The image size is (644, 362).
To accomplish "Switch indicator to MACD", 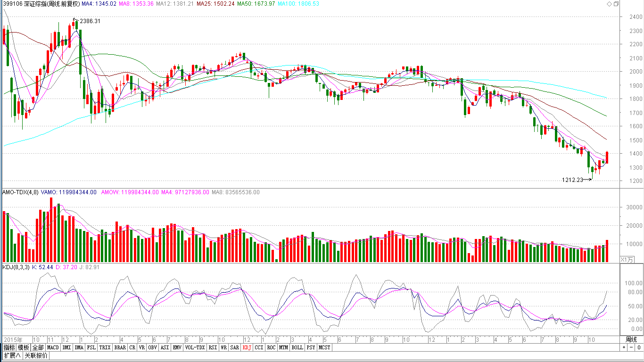I will pyautogui.click(x=53, y=347).
